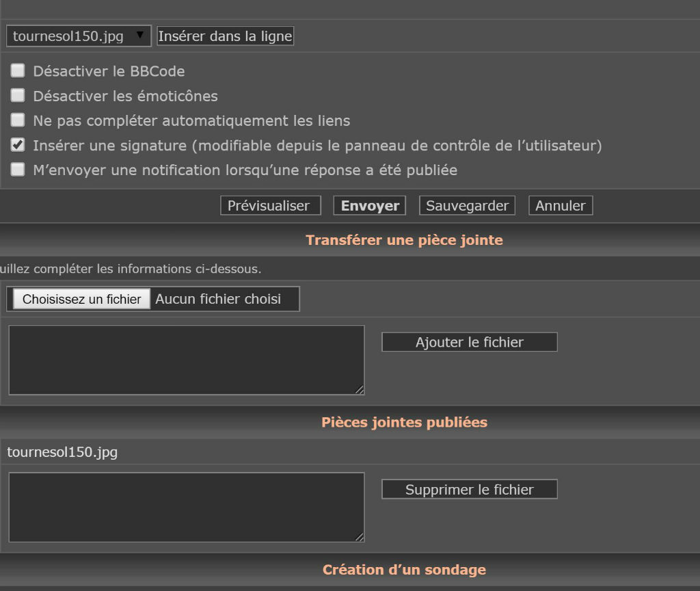Check Ne pas compléter automatiquement les liens

18,120
